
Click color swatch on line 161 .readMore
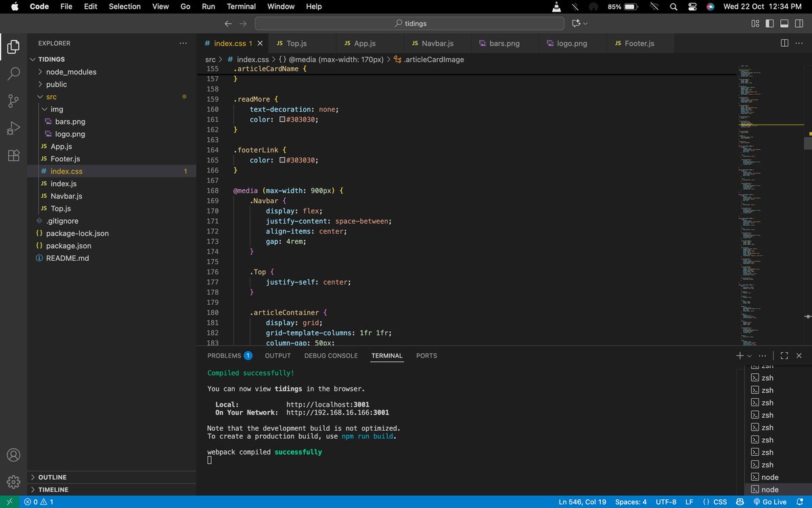point(282,119)
